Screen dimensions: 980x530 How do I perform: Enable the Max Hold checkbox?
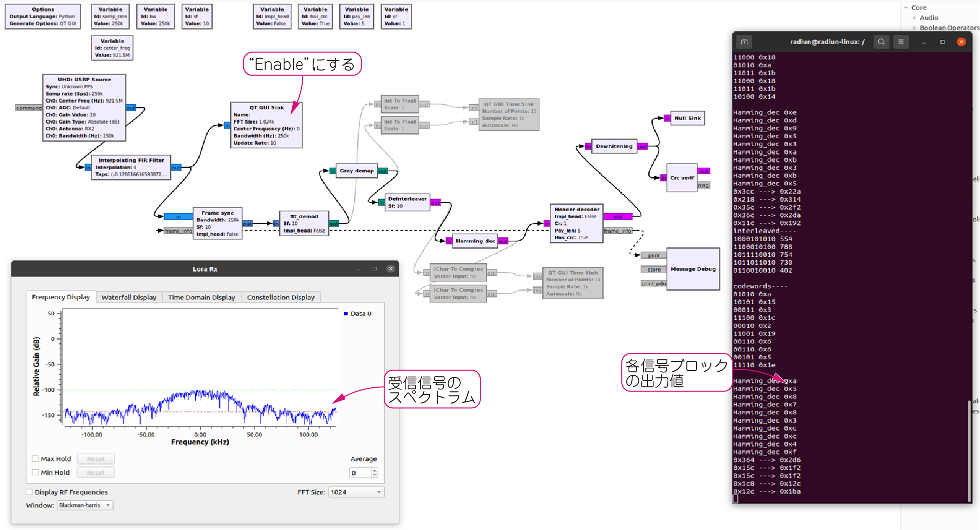36,458
